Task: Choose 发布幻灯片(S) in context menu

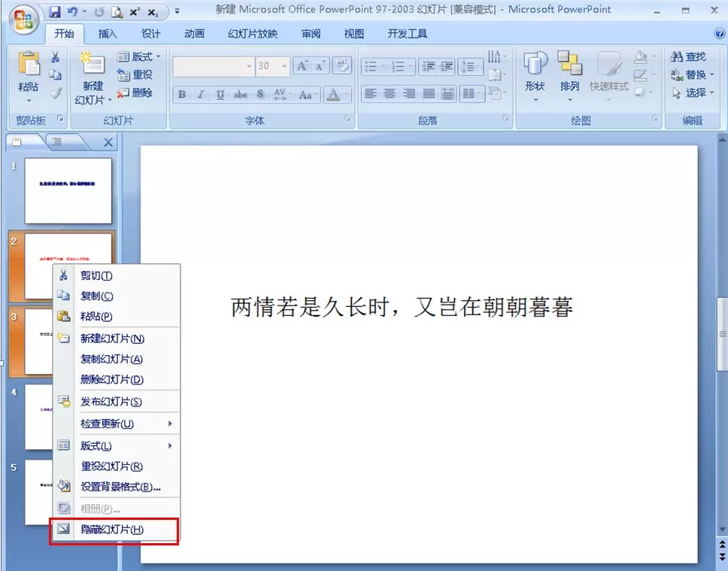Action: [x=116, y=402]
